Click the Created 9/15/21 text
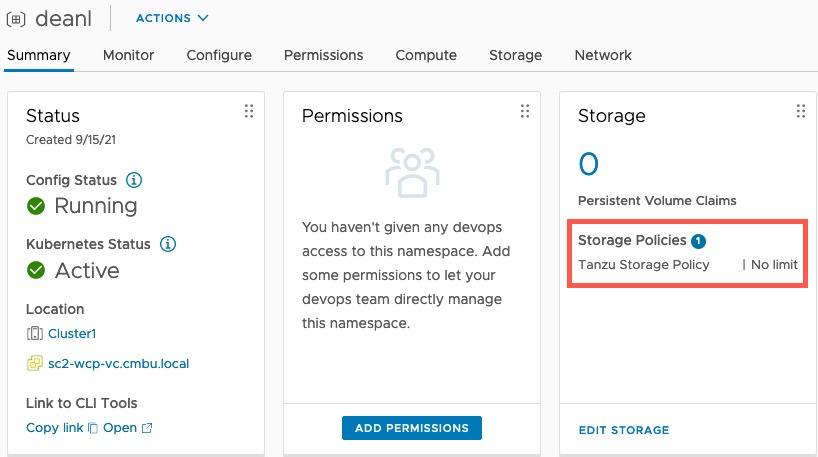Image resolution: width=818 pixels, height=457 pixels. [71, 140]
